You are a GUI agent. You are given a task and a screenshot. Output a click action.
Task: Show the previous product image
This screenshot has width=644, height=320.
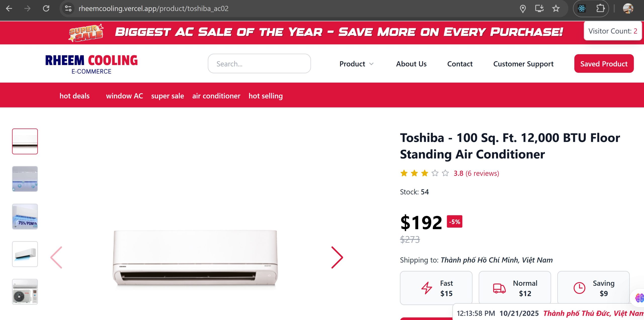56,257
